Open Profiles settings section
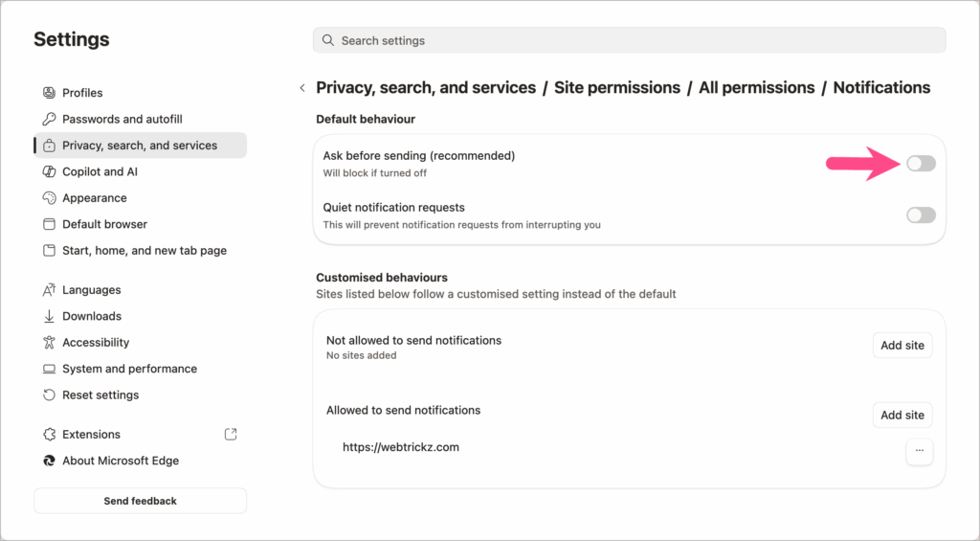The width and height of the screenshot is (980, 541). pyautogui.click(x=141, y=93)
